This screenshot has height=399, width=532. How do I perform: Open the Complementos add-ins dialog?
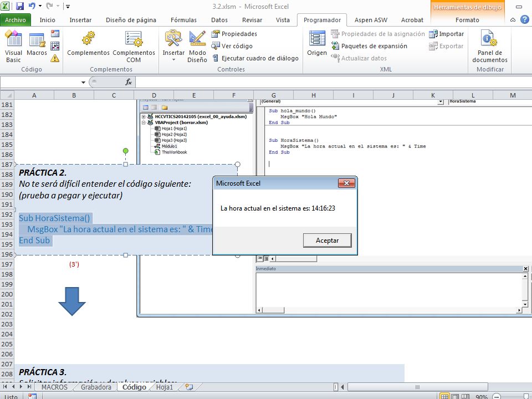[x=88, y=44]
